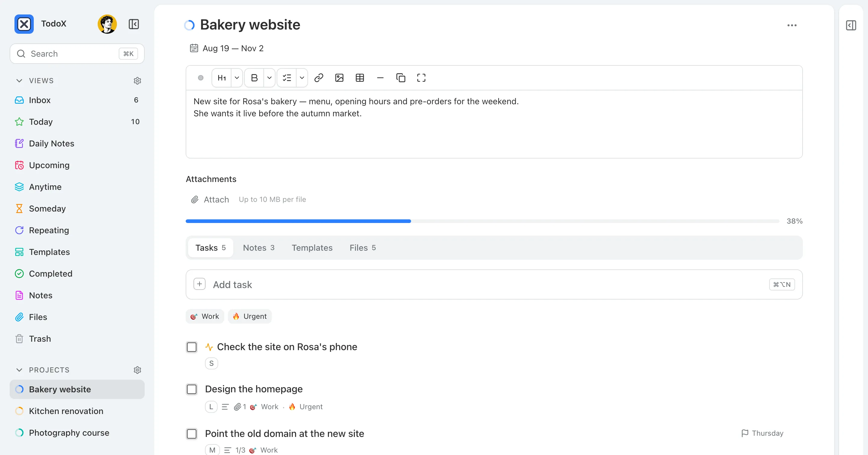Click the plus icon in Add task
This screenshot has height=455, width=868.
point(200,284)
